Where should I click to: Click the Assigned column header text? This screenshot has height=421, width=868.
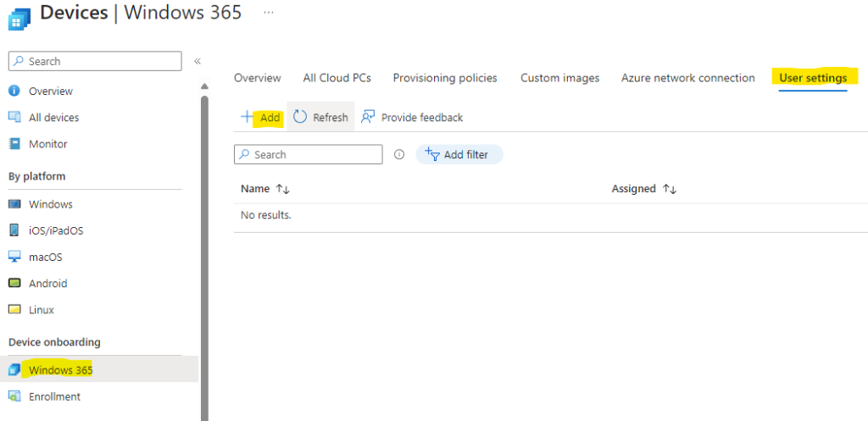634,189
